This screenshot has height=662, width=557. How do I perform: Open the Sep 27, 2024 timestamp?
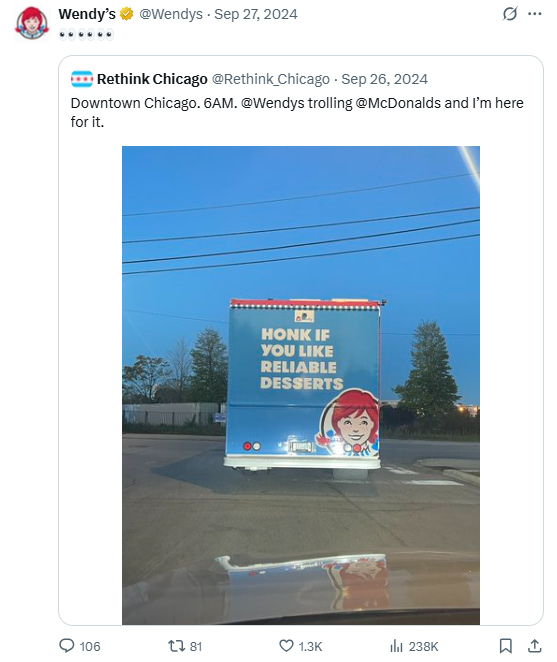pos(256,14)
